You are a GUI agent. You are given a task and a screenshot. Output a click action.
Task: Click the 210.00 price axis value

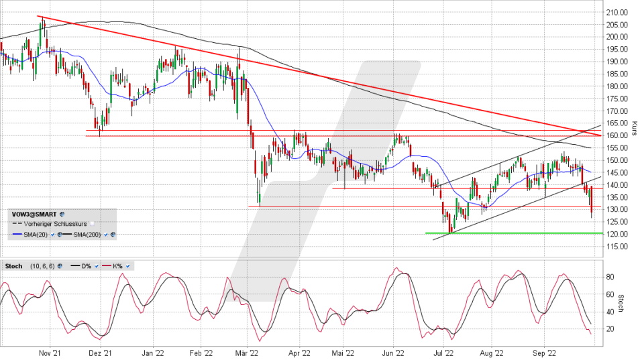point(617,12)
